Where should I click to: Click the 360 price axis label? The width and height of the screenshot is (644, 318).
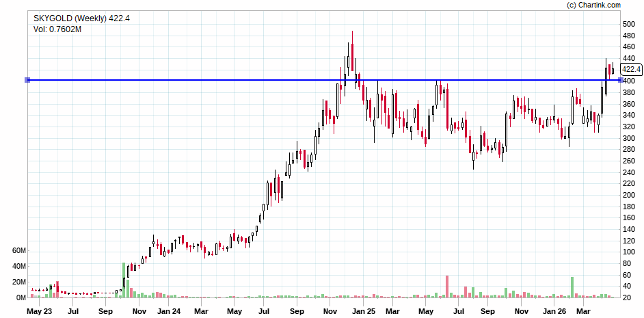tap(629, 105)
